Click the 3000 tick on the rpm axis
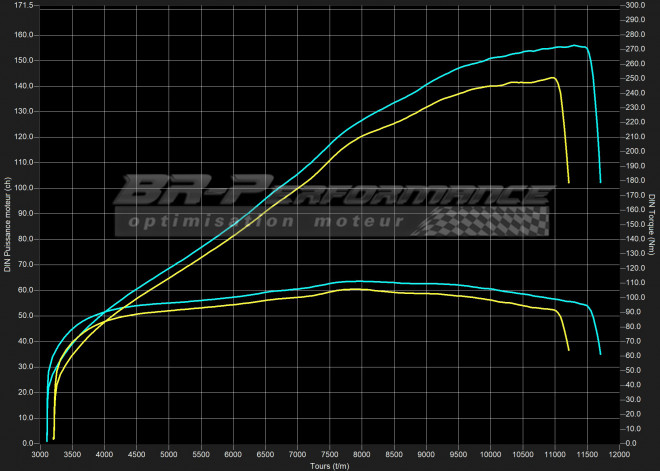This screenshot has width=660, height=471. [39, 455]
